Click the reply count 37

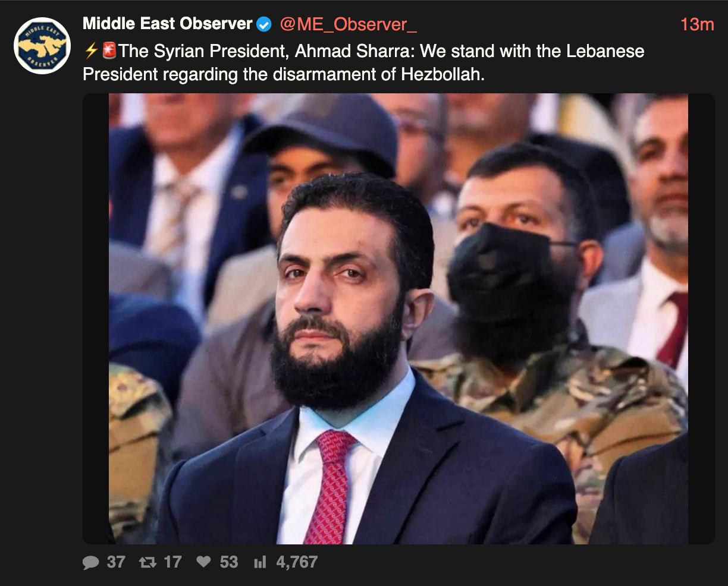click(x=116, y=562)
